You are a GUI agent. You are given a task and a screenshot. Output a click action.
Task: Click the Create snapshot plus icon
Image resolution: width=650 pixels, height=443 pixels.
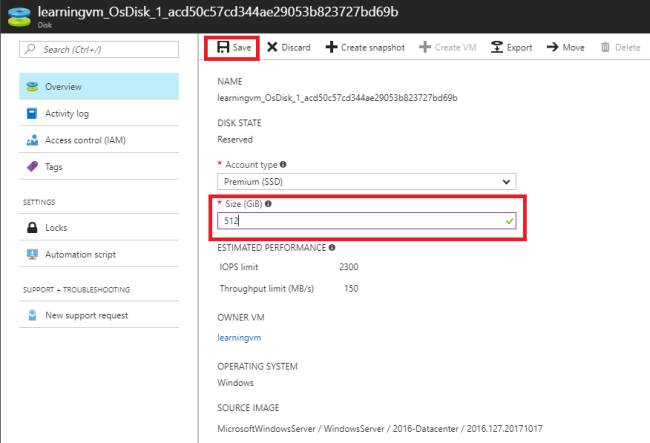click(x=331, y=47)
